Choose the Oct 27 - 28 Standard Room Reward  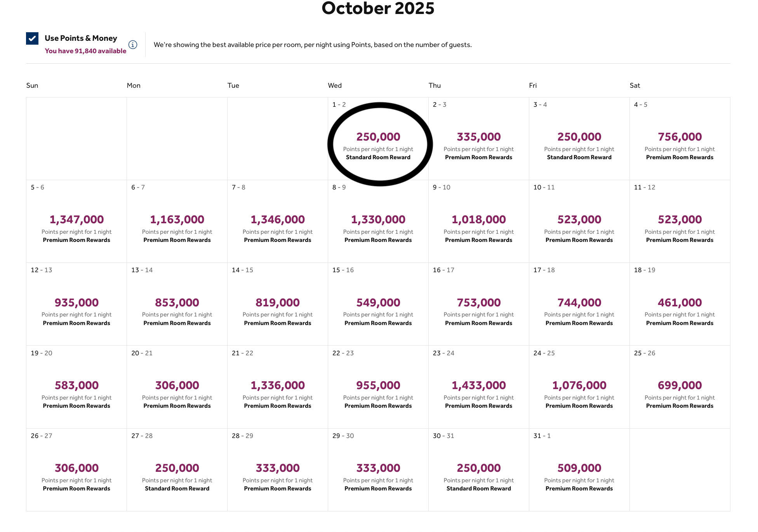(177, 470)
